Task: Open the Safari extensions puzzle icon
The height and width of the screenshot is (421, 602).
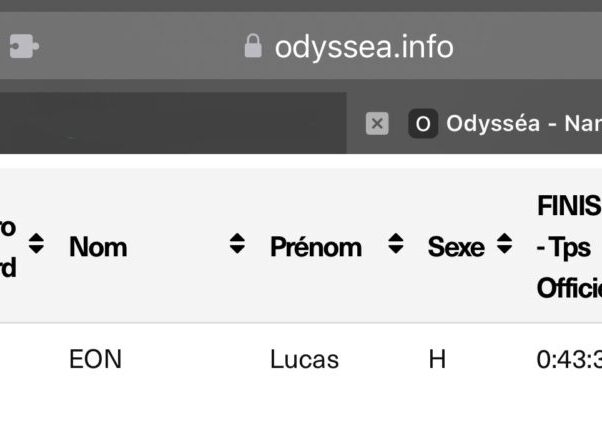Action: (x=24, y=46)
